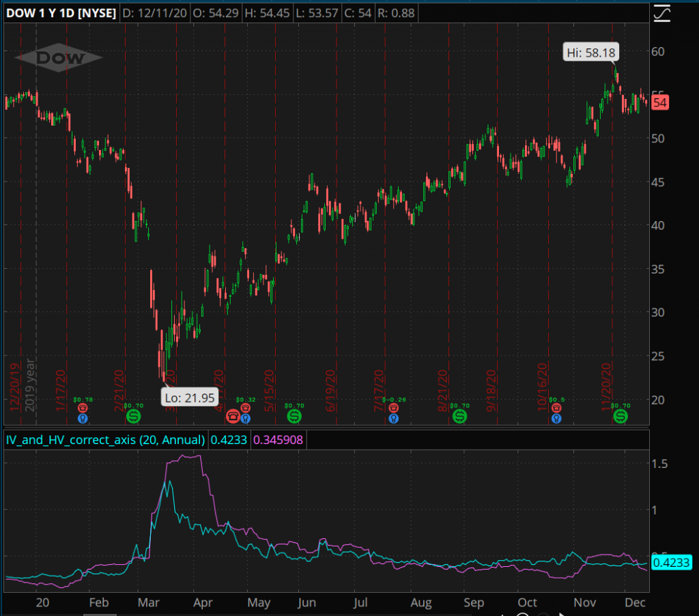Click the magenta 0.345908 study value
Viewport: 699px width, 616px height.
(x=279, y=440)
